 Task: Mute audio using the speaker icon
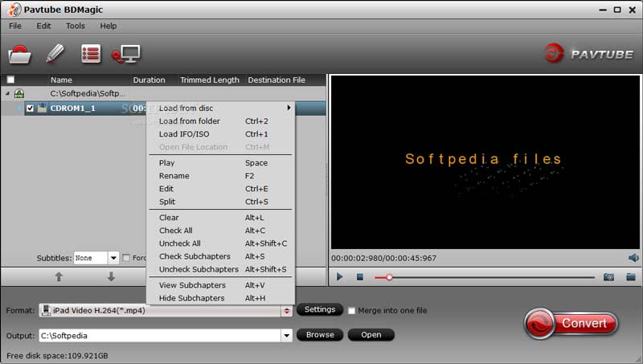point(633,258)
